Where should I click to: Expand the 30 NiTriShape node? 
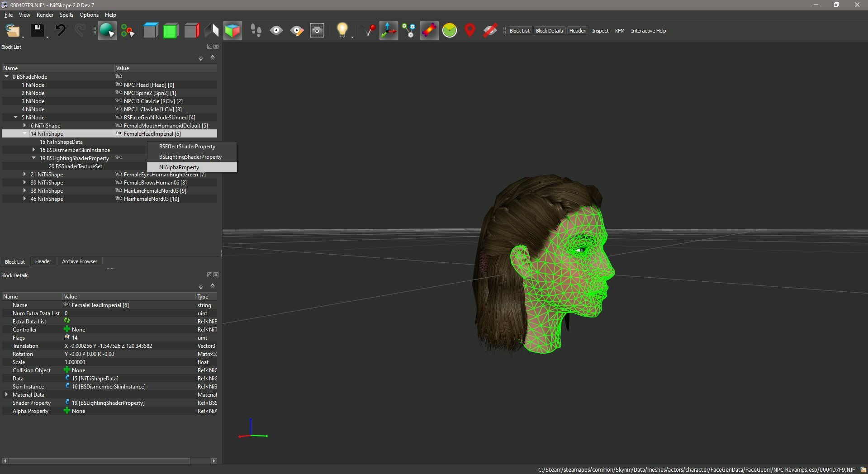(24, 182)
